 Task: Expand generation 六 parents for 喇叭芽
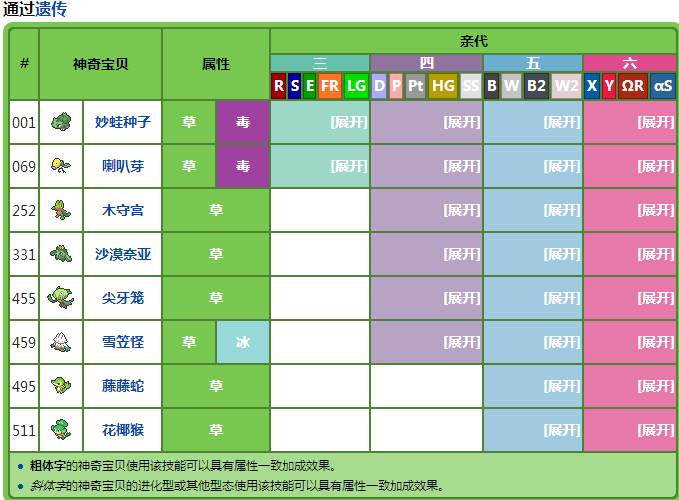[656, 166]
